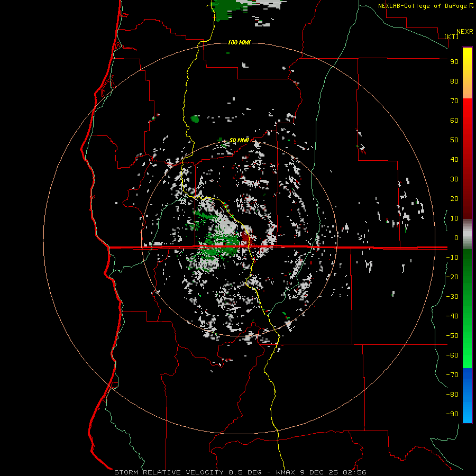Click the -20 value on the velocity scale
476x476 pixels.
[452, 277]
